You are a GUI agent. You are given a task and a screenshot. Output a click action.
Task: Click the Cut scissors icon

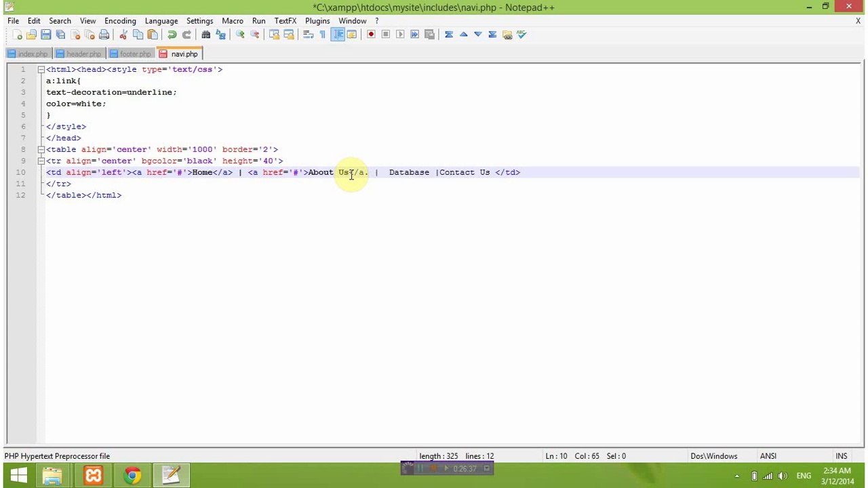click(123, 35)
